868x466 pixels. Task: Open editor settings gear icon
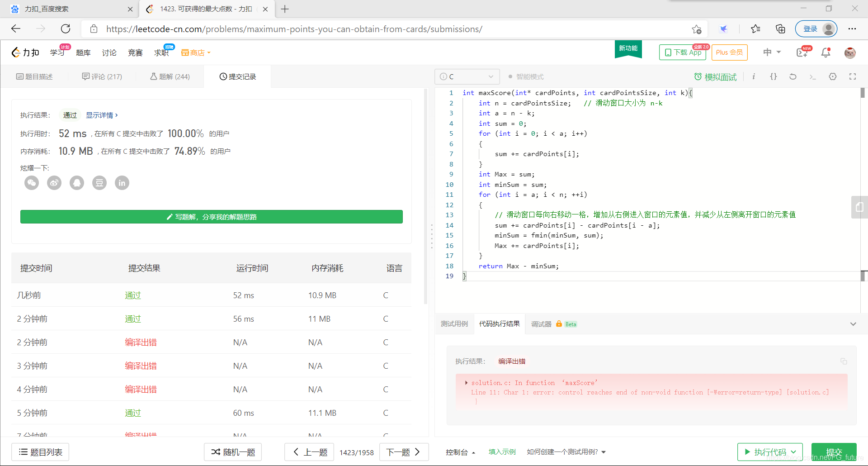[833, 76]
